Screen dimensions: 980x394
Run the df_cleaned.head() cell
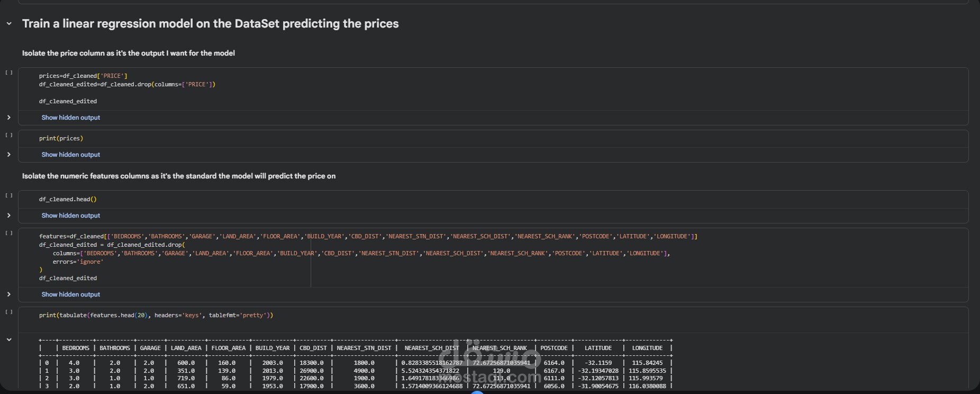(9, 195)
